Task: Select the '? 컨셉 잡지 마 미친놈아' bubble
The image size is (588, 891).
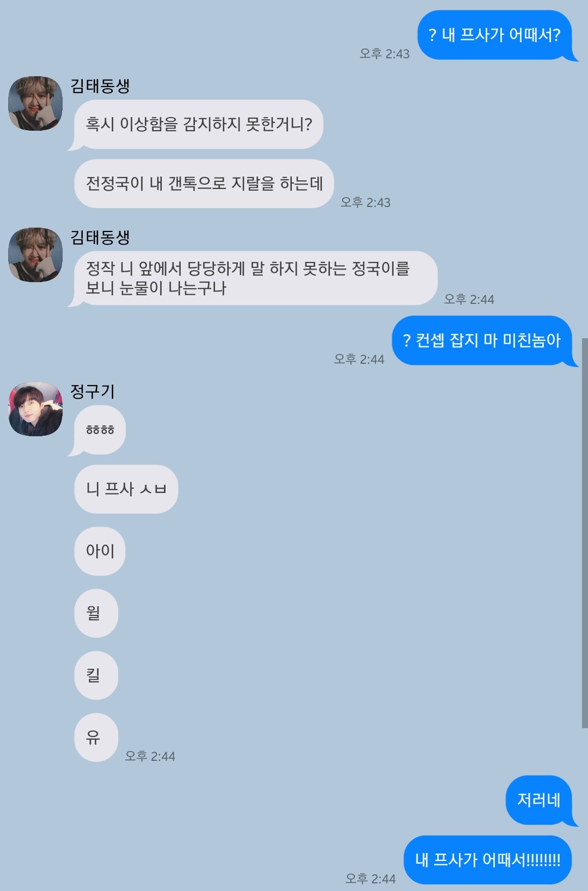Action: (482, 340)
